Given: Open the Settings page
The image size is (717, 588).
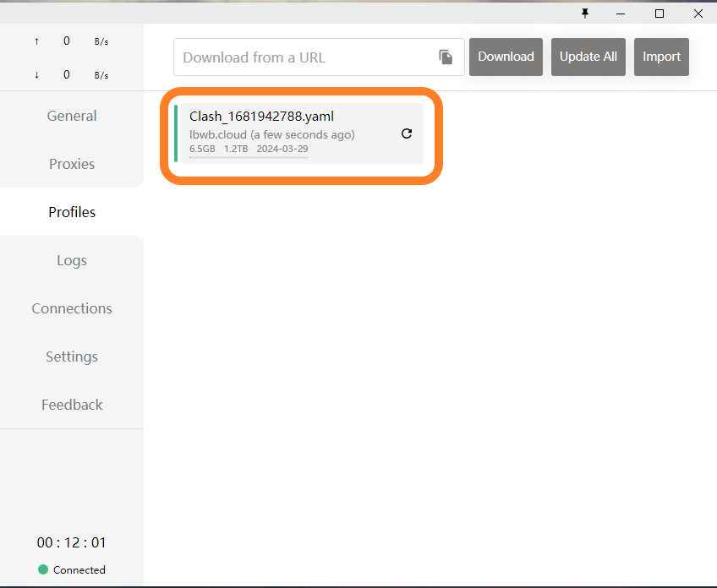Looking at the screenshot, I should click(x=72, y=357).
